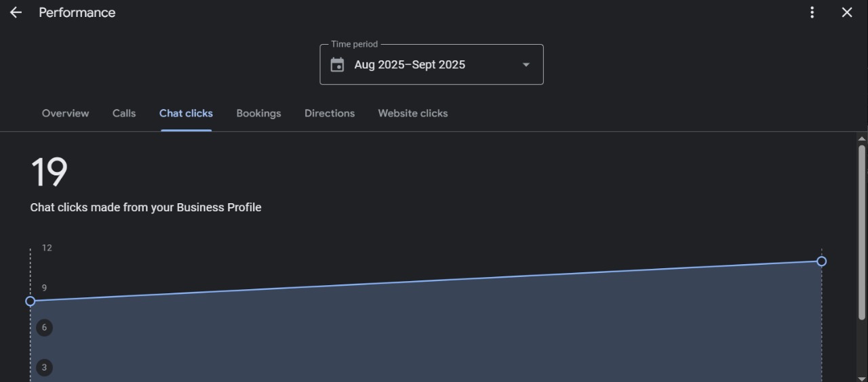868x382 pixels.
Task: Click the vertical scrollbar thumb
Action: point(862,230)
